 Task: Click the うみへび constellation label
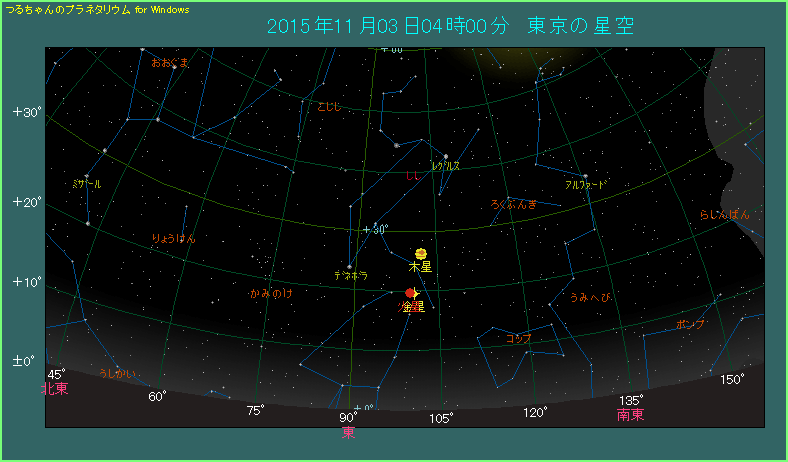tap(589, 298)
